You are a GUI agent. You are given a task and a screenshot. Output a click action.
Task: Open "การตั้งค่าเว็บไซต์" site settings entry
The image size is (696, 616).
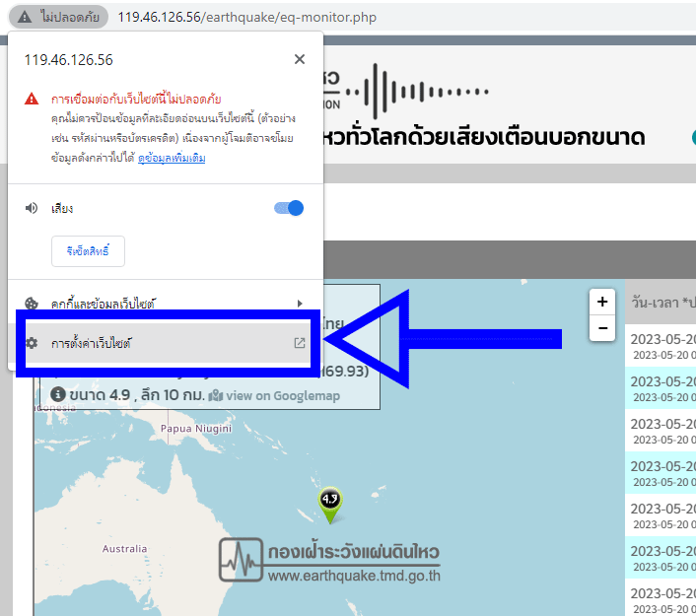point(92,343)
